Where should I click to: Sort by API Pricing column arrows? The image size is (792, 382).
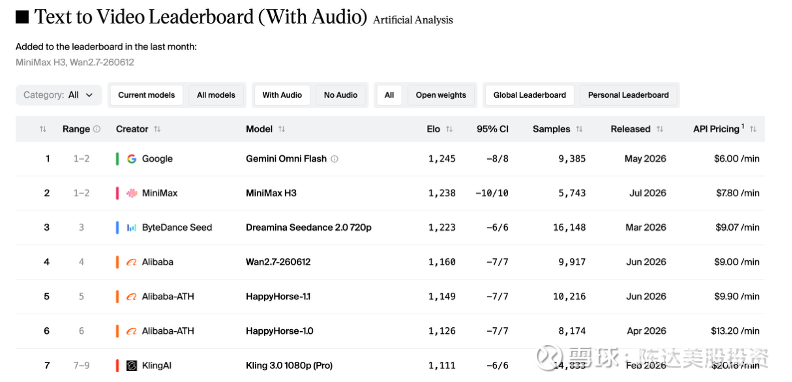[753, 129]
